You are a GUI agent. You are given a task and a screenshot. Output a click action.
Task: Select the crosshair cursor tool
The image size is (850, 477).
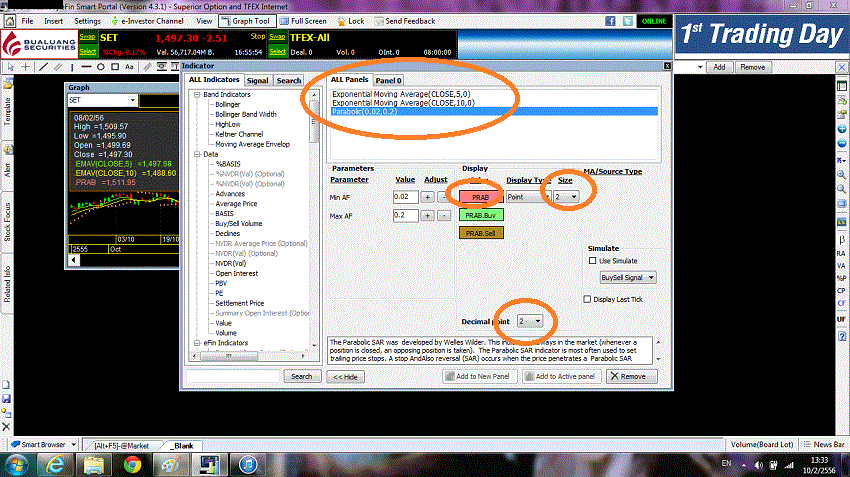pos(26,67)
